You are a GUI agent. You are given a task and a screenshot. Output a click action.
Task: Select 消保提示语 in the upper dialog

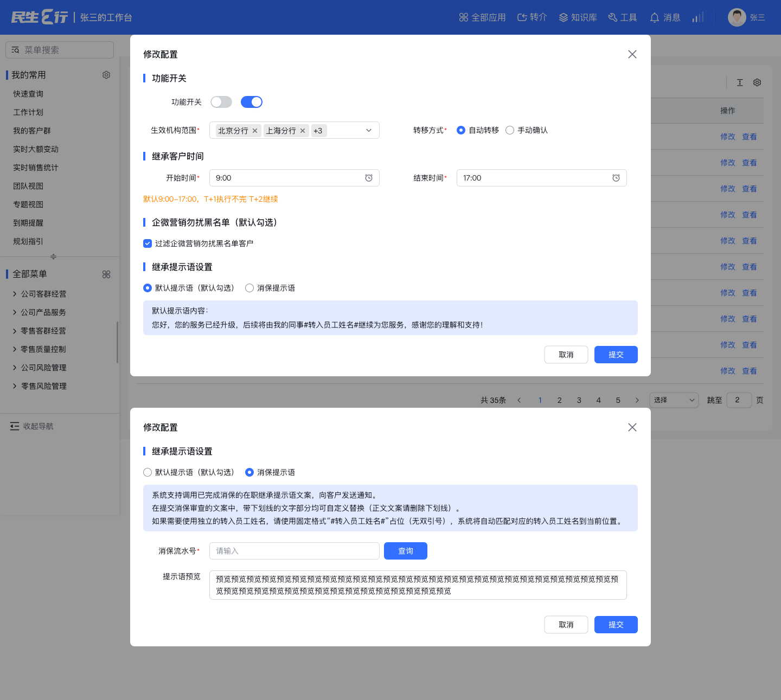[x=249, y=288]
